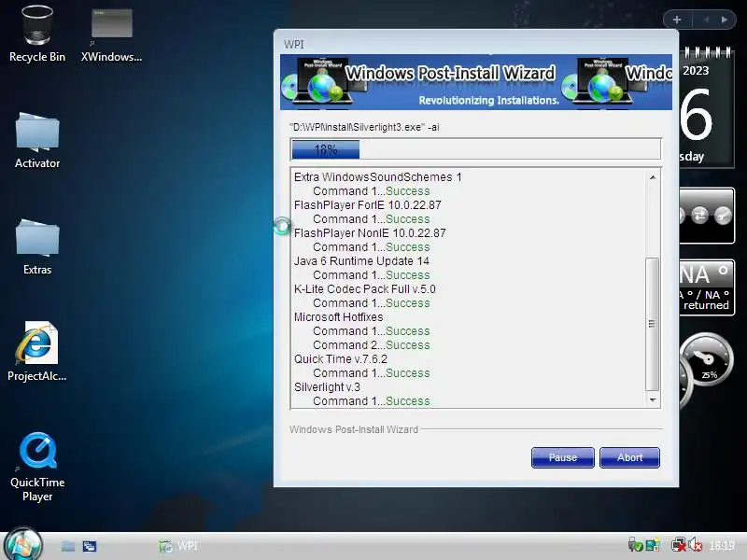Select 'Microsoft Hotfixes' log entry
This screenshot has width=747, height=560.
coord(338,317)
